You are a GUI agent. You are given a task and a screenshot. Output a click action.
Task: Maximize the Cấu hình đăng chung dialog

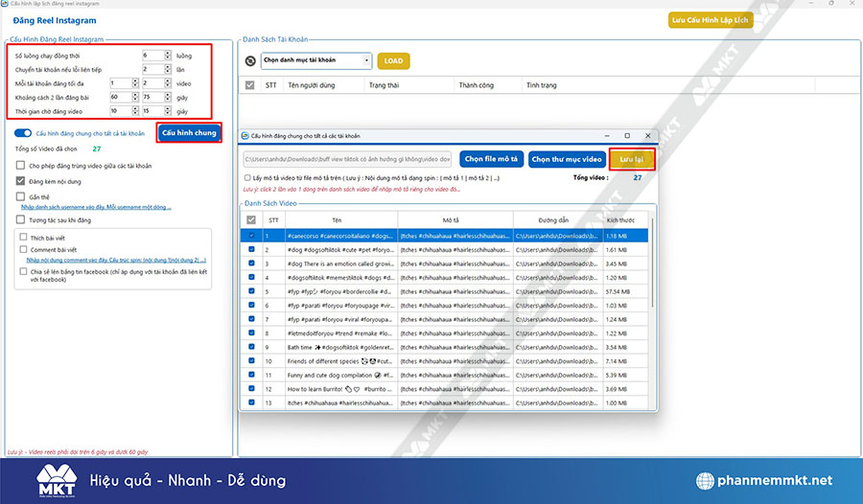click(x=627, y=135)
